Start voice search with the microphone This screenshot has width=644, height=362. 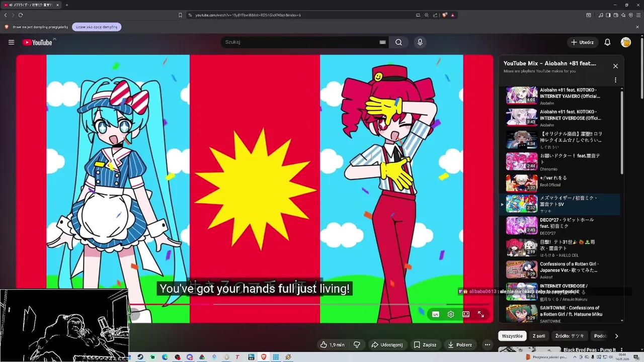pos(420,42)
